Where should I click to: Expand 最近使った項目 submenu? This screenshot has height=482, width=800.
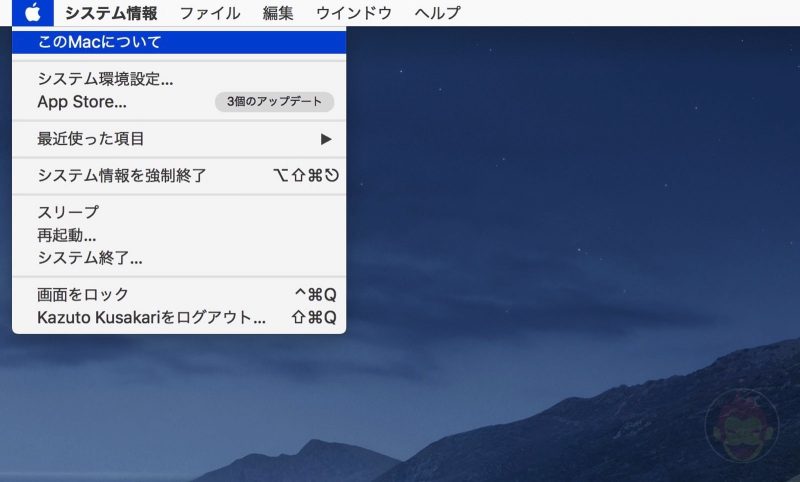coord(179,139)
